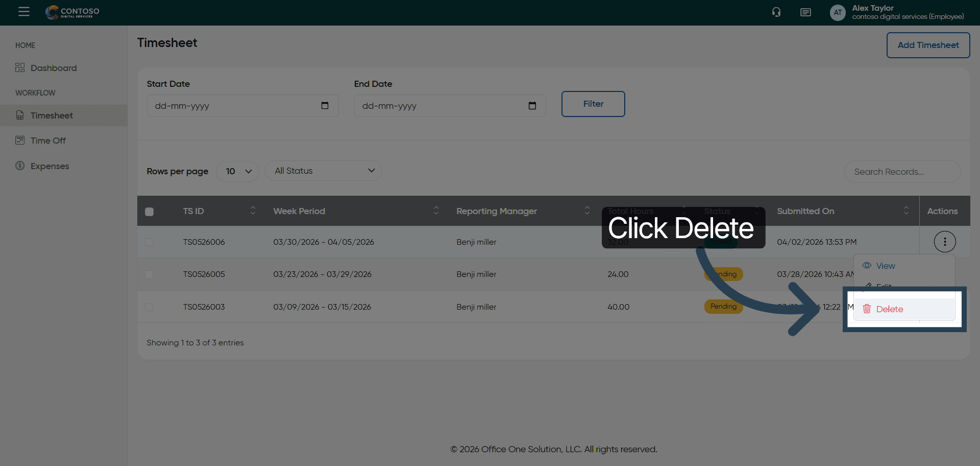Viewport: 980px width, 466px height.
Task: Toggle the select-all header checkbox
Action: tap(149, 212)
